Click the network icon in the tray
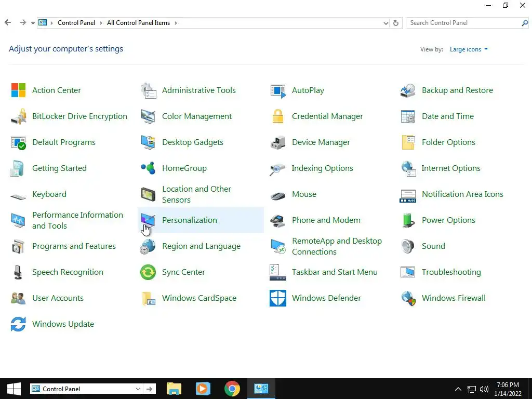This screenshot has height=399, width=532. pos(472,389)
